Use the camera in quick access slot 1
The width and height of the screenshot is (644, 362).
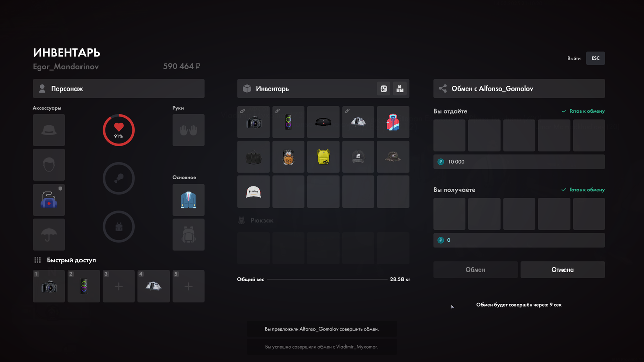pyautogui.click(x=49, y=287)
